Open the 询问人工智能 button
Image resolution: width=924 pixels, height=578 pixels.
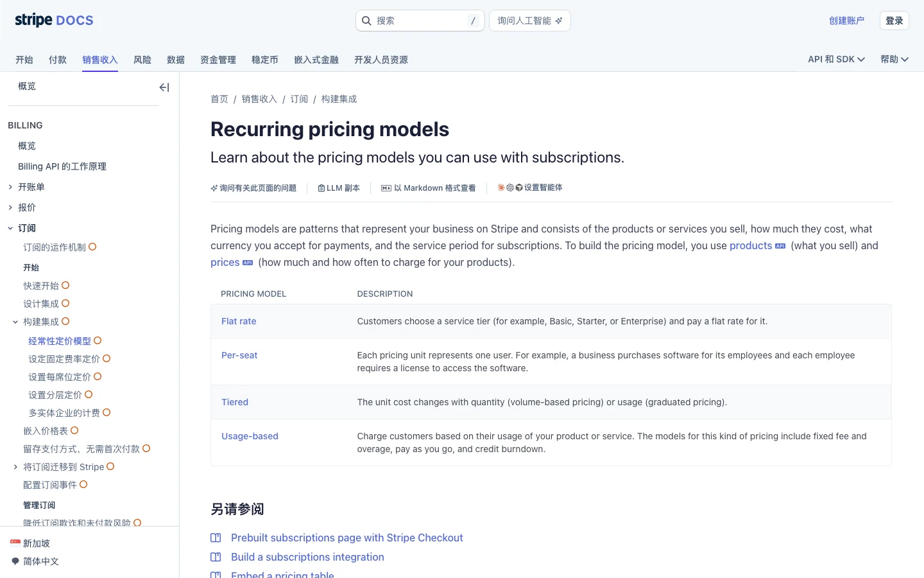coord(530,21)
